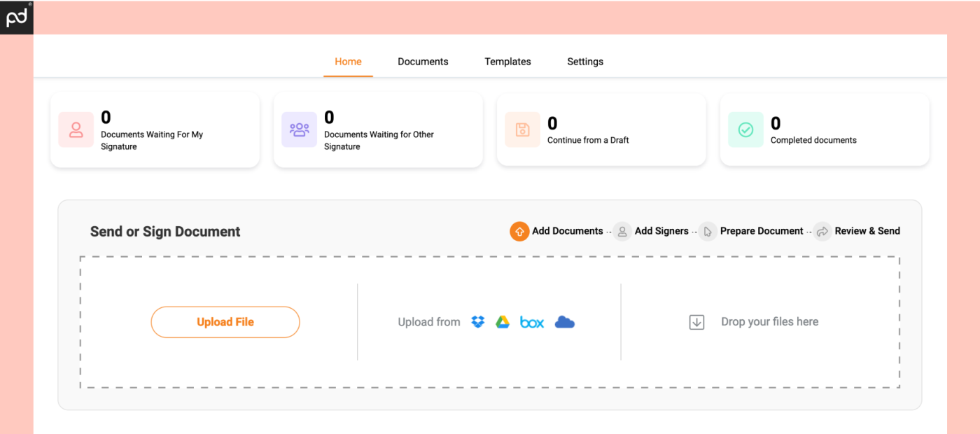Click the orange Add Documents upload icon
The width and height of the screenshot is (980, 434).
pos(519,231)
